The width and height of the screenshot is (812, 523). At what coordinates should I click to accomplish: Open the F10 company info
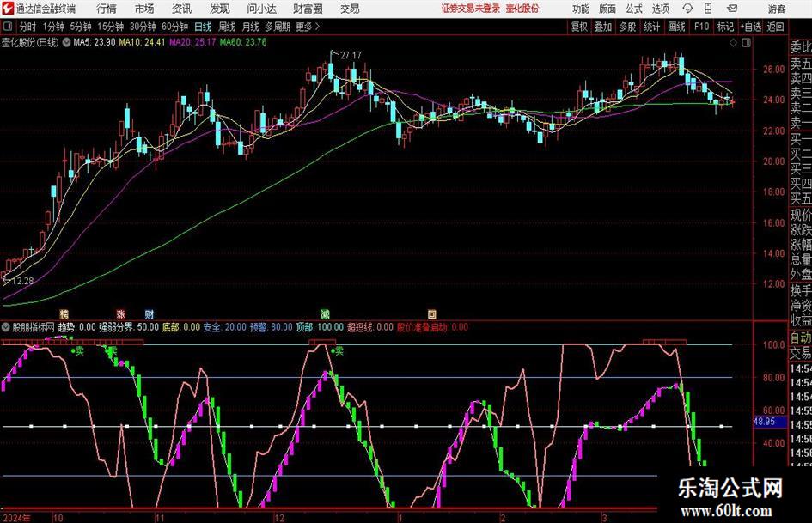tap(701, 27)
